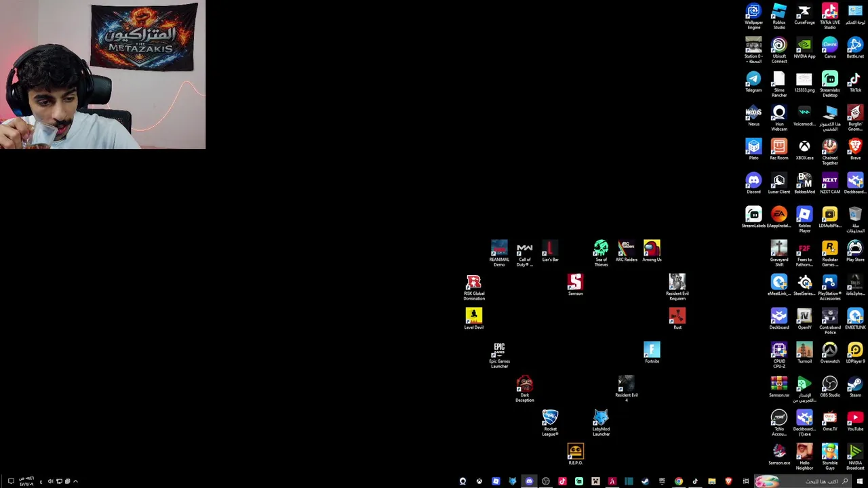Launch Rec Room from the desktop
The height and width of the screenshot is (488, 868).
point(779,150)
